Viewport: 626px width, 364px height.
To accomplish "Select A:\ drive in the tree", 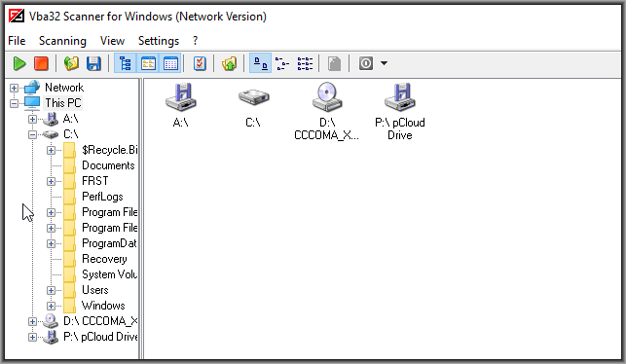I will pos(71,119).
